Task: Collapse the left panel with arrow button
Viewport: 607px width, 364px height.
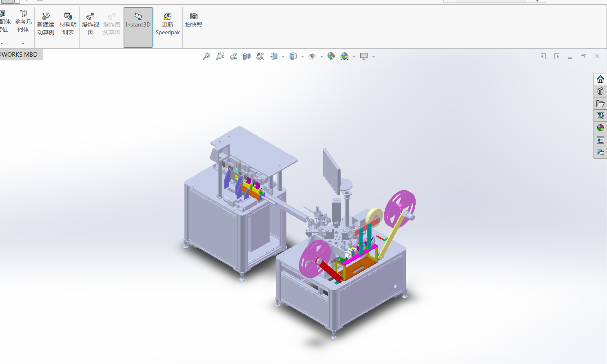Action: pyautogui.click(x=543, y=56)
